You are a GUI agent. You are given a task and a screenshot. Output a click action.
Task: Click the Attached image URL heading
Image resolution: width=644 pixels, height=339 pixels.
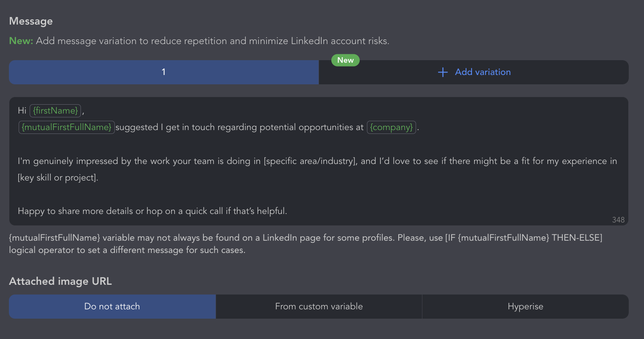[x=60, y=281]
